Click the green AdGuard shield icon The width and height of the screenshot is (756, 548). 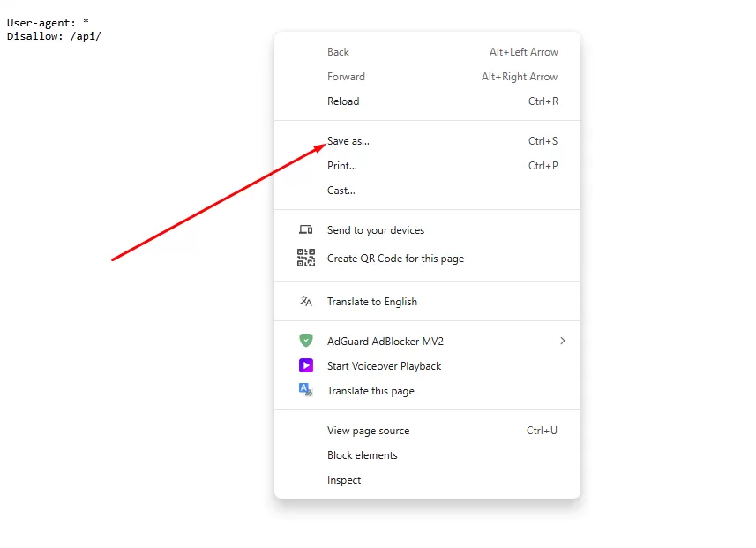pos(306,341)
